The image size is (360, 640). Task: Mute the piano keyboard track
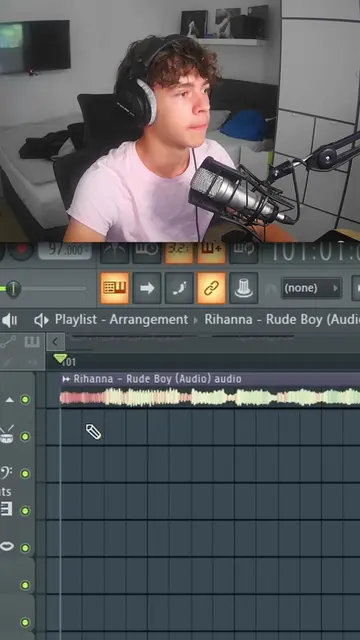(25, 511)
